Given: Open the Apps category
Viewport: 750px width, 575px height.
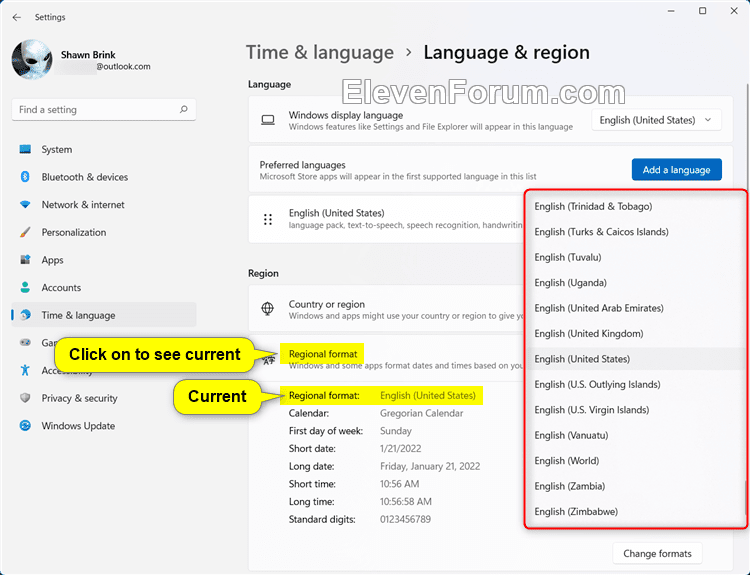Looking at the screenshot, I should (104, 260).
